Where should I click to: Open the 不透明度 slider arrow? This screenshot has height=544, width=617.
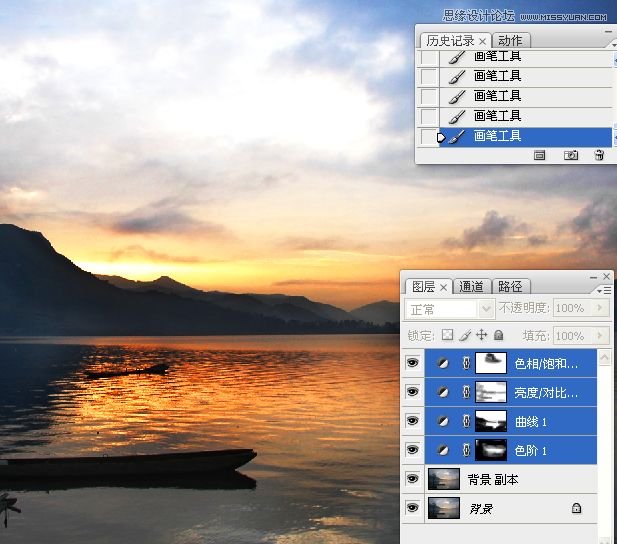(x=600, y=308)
